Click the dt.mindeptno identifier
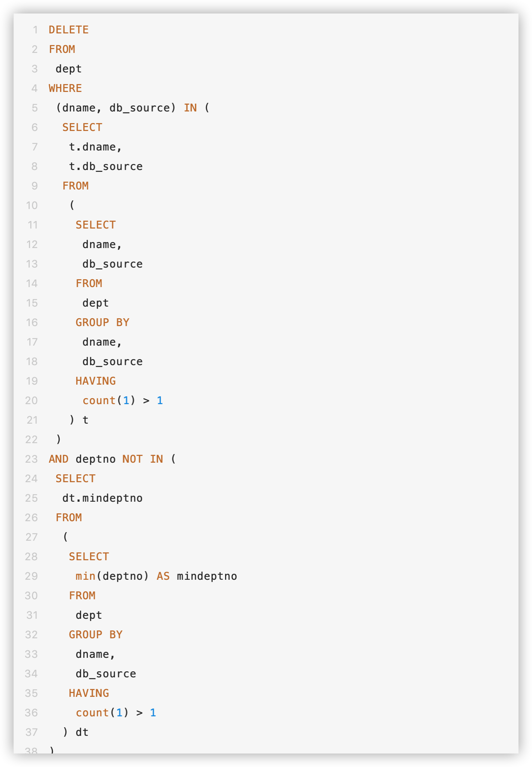Viewport: 532px width, 767px height. pos(102,498)
